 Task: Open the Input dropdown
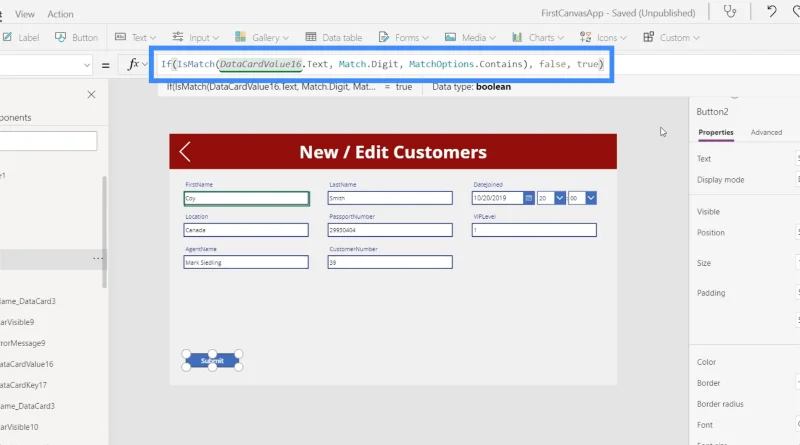tap(195, 37)
